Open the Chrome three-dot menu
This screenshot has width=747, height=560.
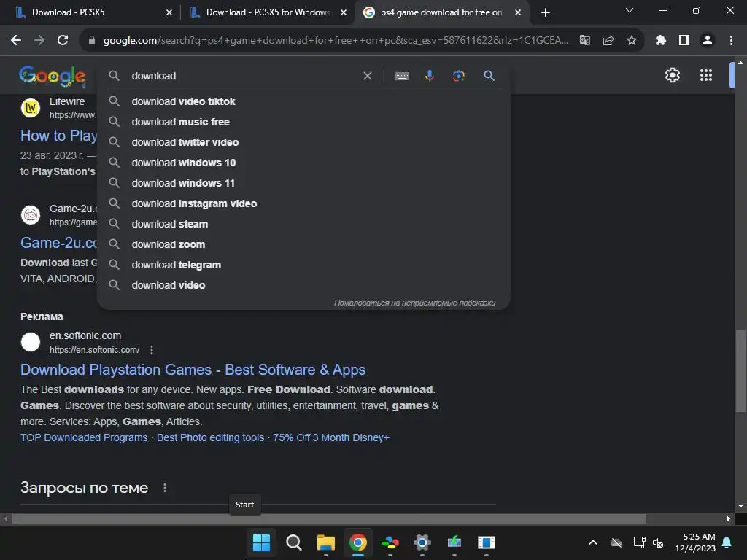(731, 41)
